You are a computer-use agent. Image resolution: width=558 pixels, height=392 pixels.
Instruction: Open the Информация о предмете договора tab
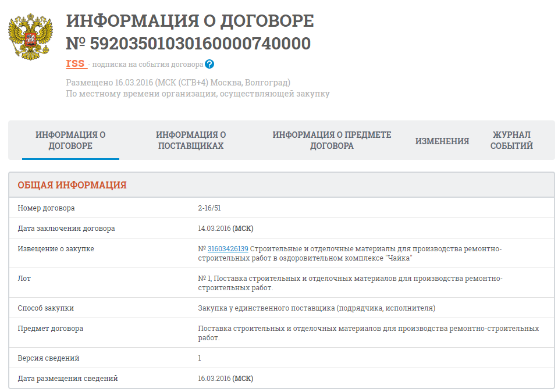332,140
